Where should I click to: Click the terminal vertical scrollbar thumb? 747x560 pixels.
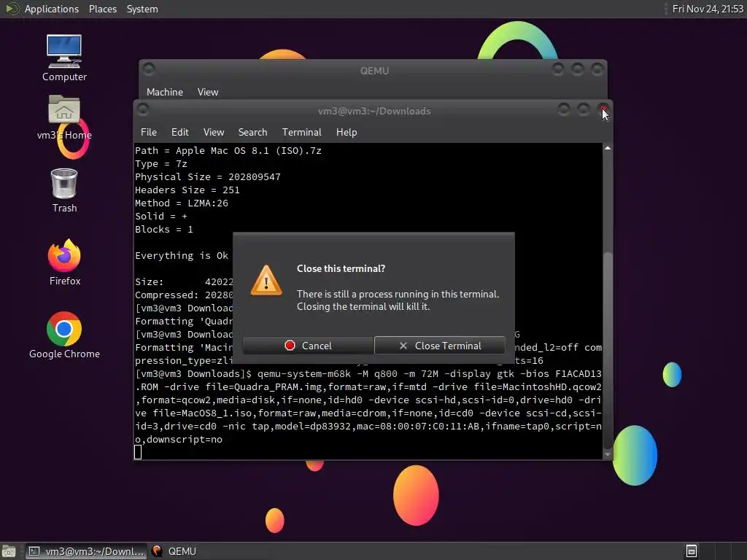(x=608, y=350)
